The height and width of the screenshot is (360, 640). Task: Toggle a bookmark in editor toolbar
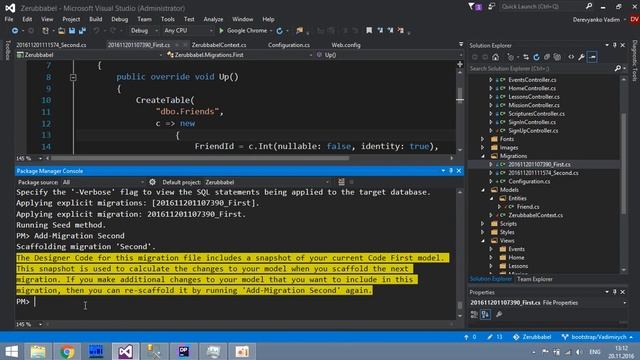click(369, 31)
